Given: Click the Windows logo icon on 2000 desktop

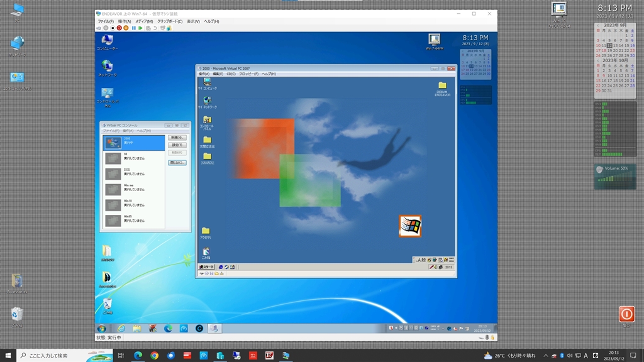Looking at the screenshot, I should [x=410, y=226].
